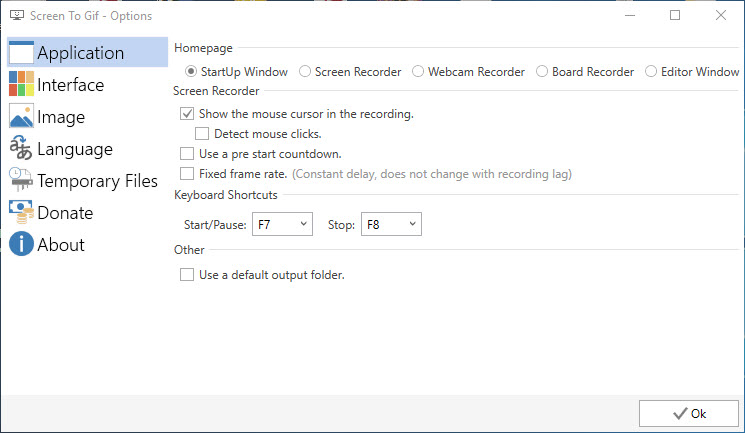Open the Start/Pause F7 shortcut dropdown

pos(282,224)
